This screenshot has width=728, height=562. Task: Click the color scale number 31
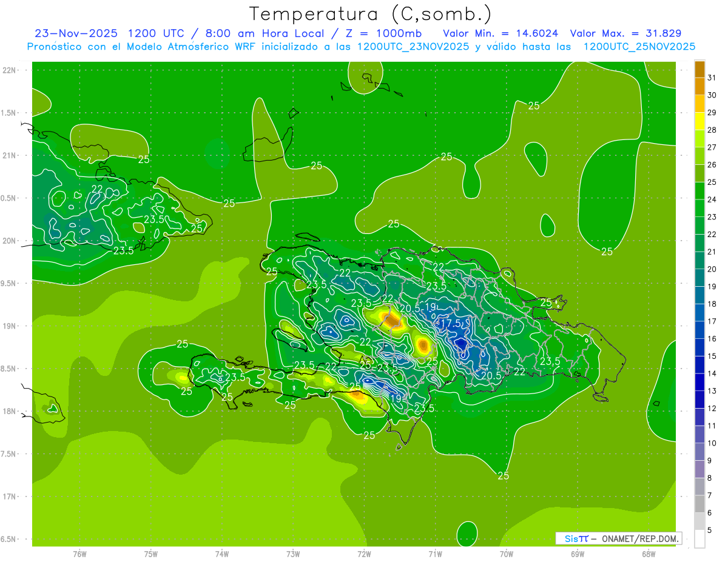pyautogui.click(x=712, y=78)
